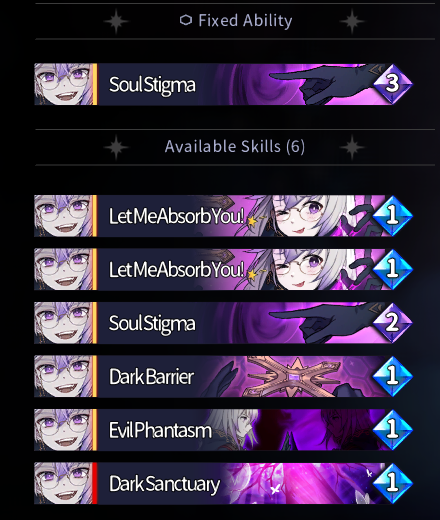The width and height of the screenshot is (440, 520).
Task: Click the Available Skills (6) header
Action: (x=235, y=147)
